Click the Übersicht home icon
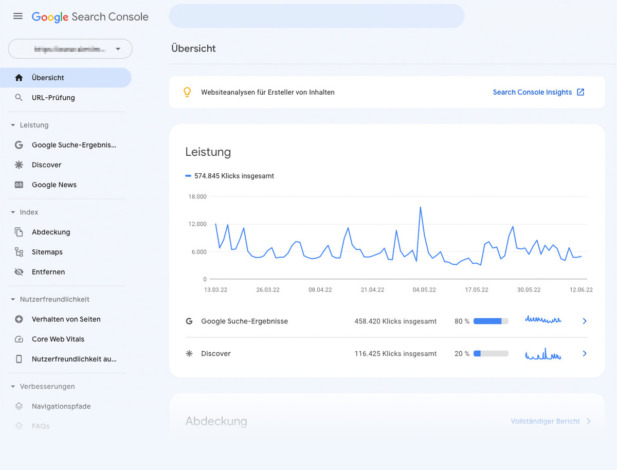Screen dimensions: 617x470 click(18, 78)
